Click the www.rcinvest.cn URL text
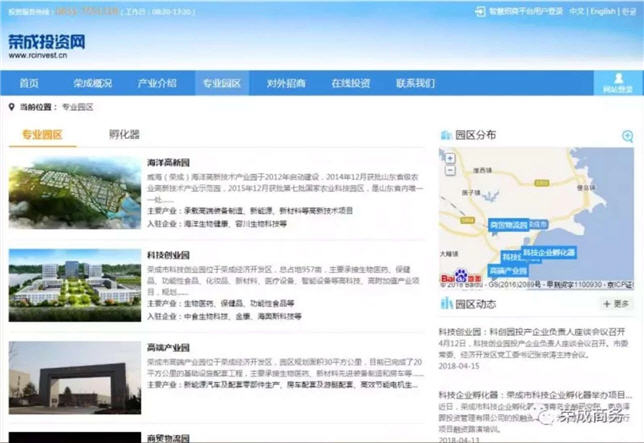The width and height of the screenshot is (644, 443). tap(38, 55)
